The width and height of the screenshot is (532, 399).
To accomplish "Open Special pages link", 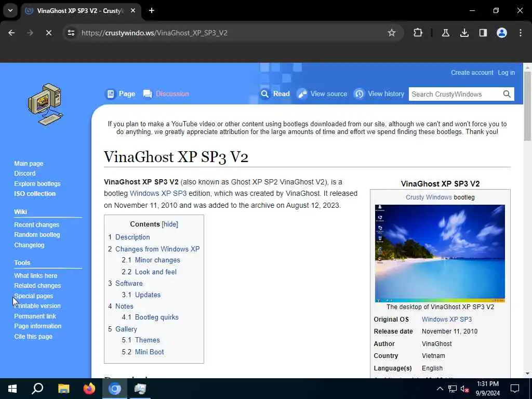I will [x=34, y=296].
